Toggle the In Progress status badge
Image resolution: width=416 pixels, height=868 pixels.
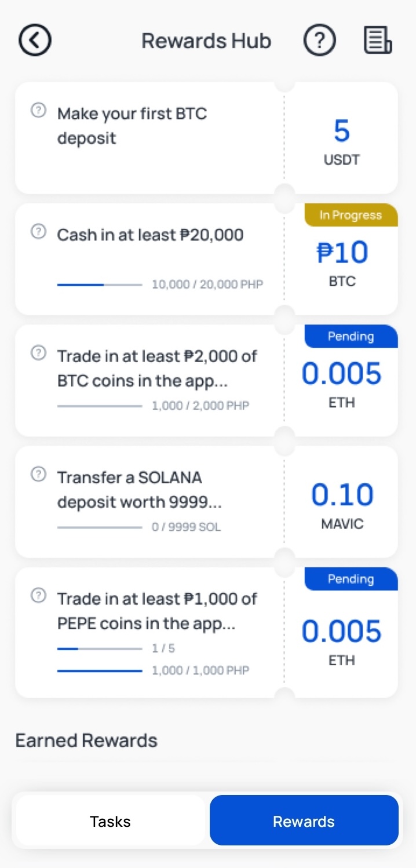pyautogui.click(x=351, y=214)
